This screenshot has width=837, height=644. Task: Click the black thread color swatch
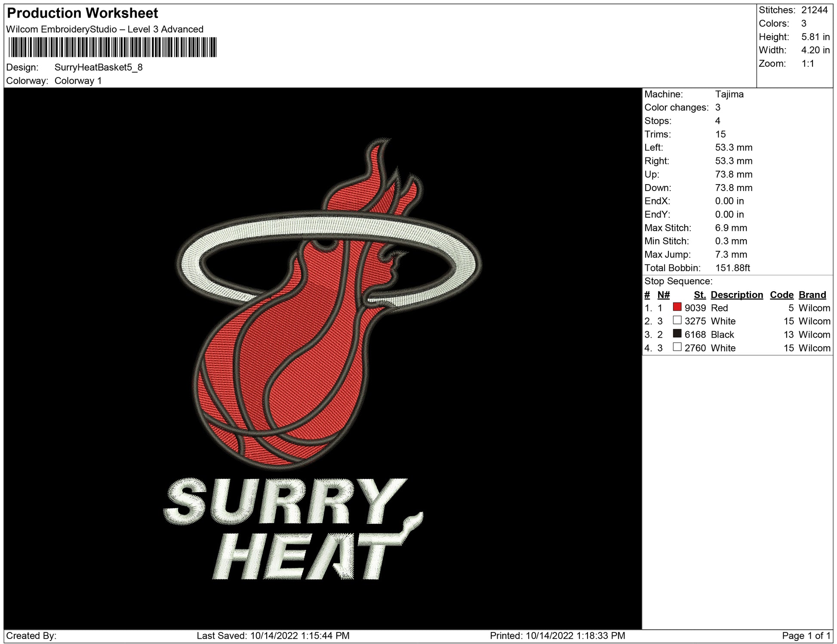tap(677, 334)
